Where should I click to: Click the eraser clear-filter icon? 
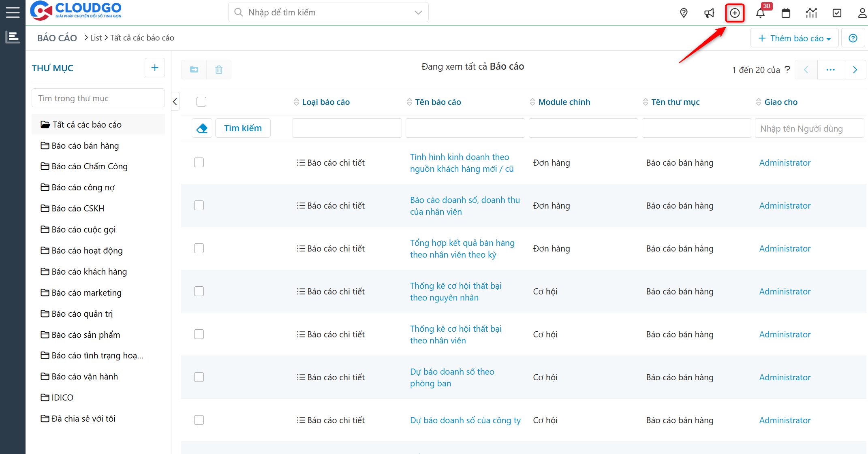[202, 128]
